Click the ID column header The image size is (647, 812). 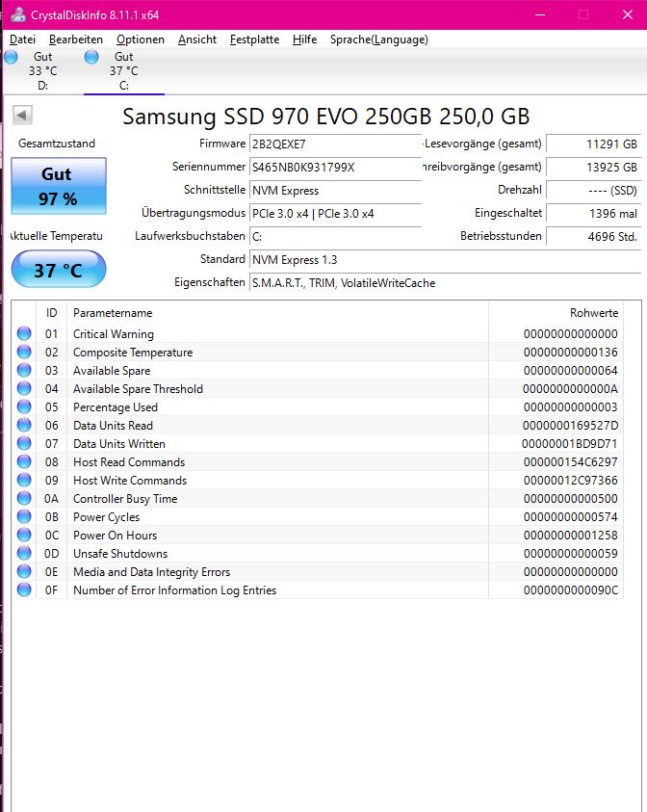tap(51, 313)
